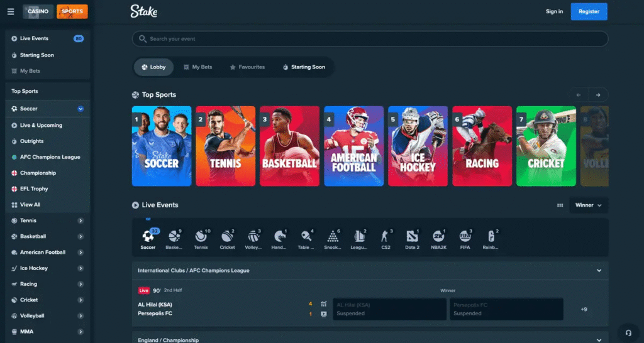The height and width of the screenshot is (343, 644).
Task: Select the Cricket icon in Live Events
Action: coord(227,237)
